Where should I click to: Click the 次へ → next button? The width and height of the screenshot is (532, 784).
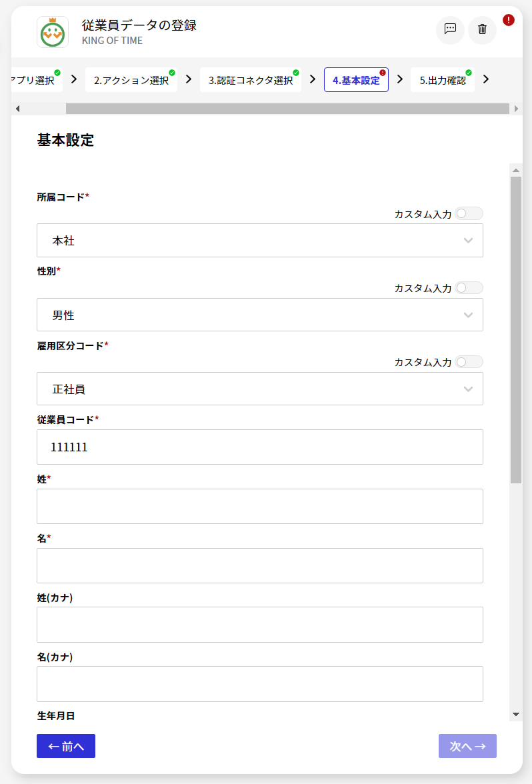[467, 746]
